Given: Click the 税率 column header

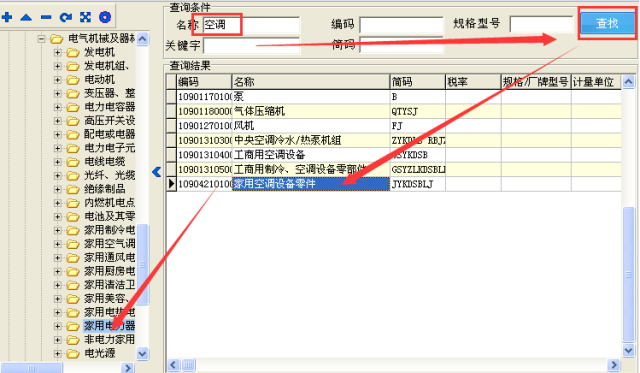Looking at the screenshot, I should (473, 82).
